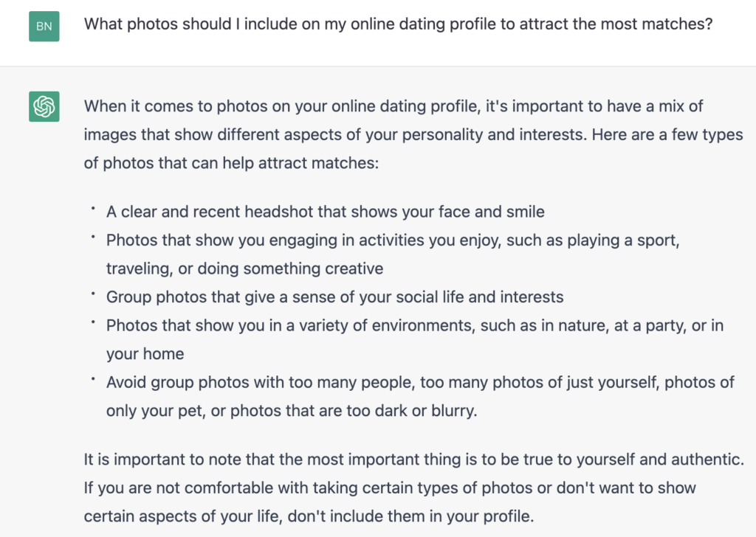Click the green BN user avatar
This screenshot has height=537, width=756.
[44, 26]
